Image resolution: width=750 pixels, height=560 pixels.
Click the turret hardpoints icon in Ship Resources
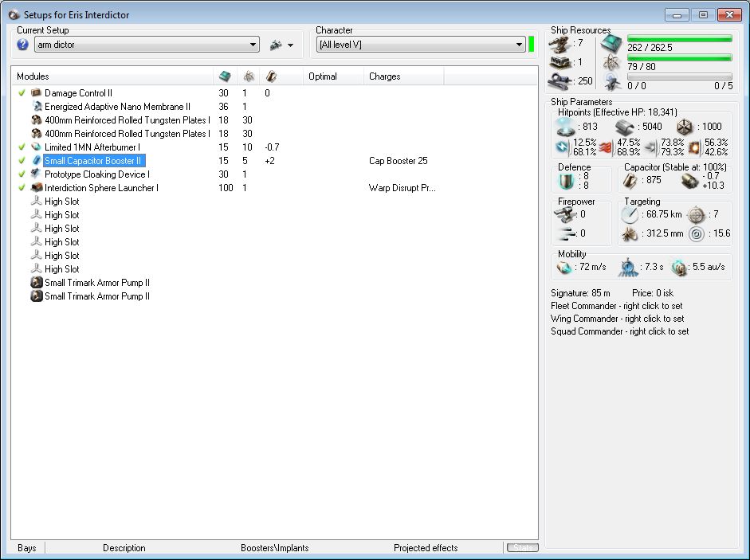[x=560, y=44]
